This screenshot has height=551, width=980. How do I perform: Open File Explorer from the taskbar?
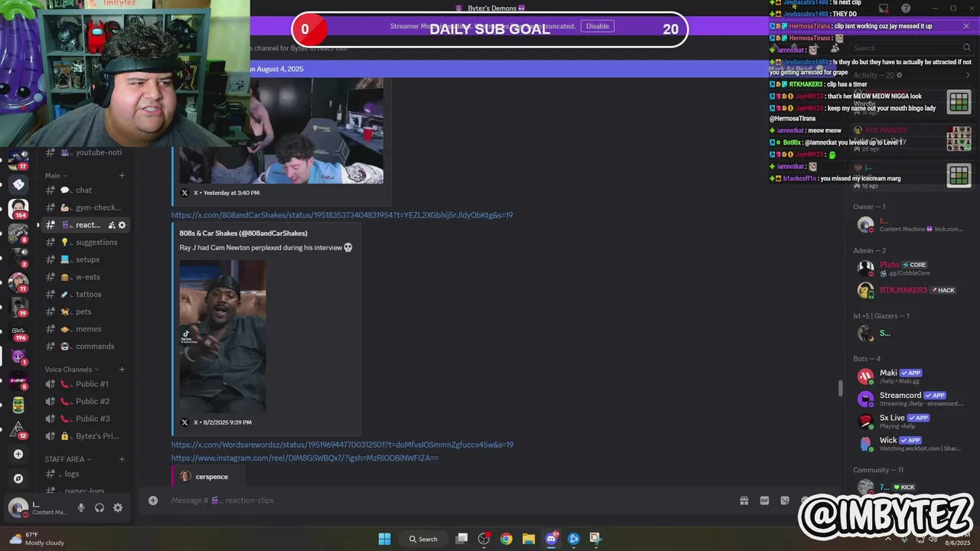[528, 539]
